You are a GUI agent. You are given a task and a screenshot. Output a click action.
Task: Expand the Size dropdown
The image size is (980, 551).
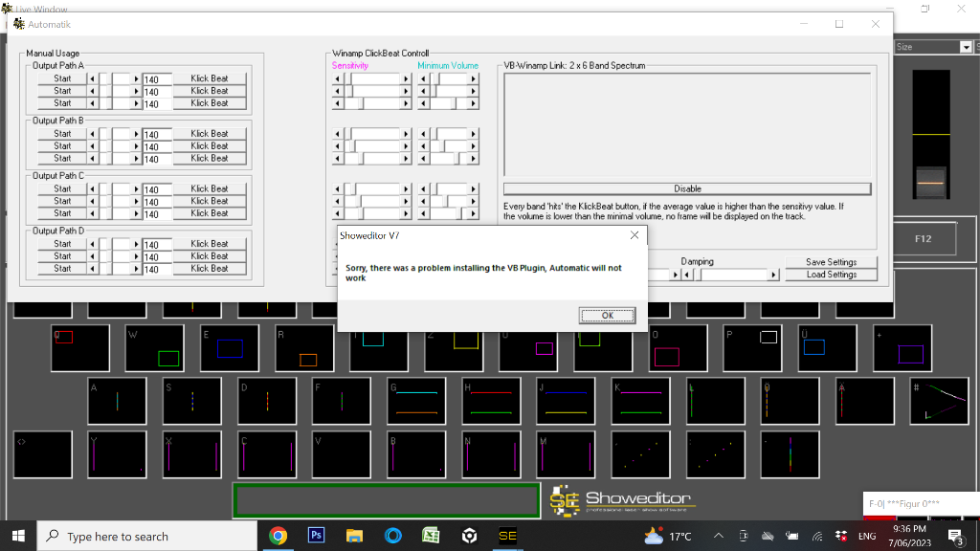pyautogui.click(x=966, y=47)
